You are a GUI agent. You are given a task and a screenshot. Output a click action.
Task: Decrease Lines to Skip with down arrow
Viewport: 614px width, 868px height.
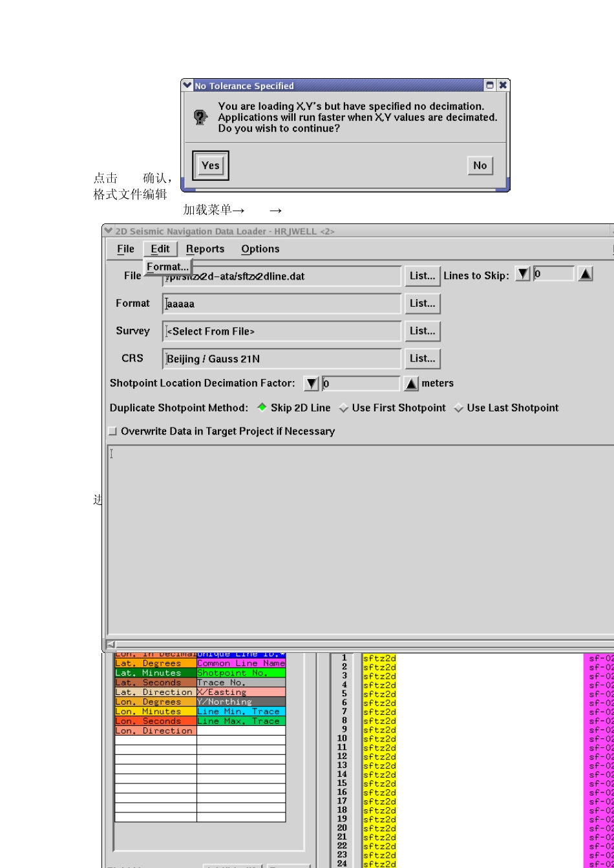(523, 274)
